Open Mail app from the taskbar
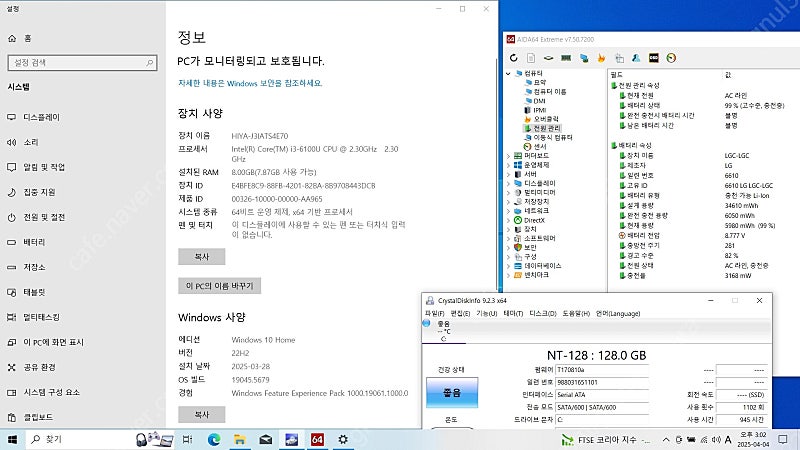This screenshot has height=450, width=800. 265,439
